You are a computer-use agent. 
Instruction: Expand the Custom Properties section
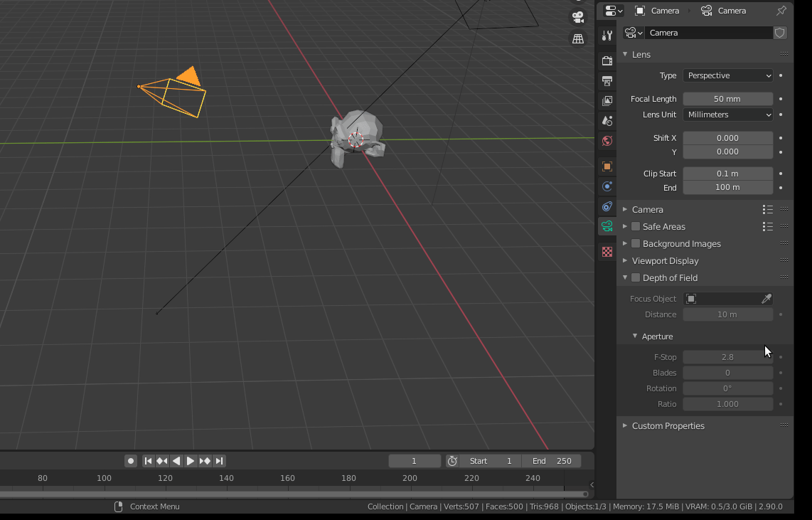(x=668, y=425)
